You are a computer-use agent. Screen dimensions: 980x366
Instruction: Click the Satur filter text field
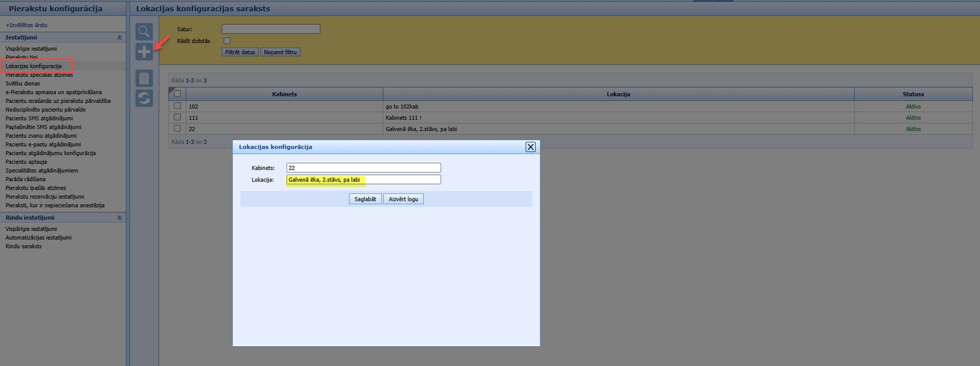271,29
